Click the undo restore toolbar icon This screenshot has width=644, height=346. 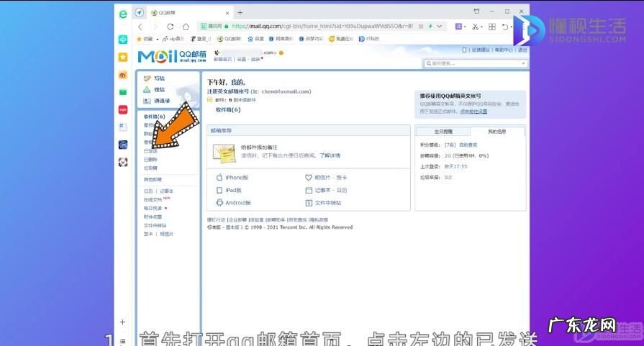click(x=505, y=27)
